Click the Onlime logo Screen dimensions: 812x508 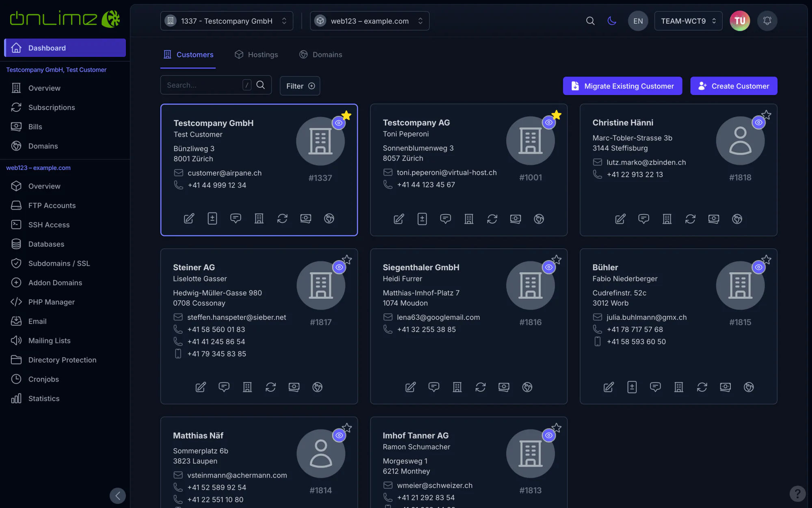click(65, 19)
